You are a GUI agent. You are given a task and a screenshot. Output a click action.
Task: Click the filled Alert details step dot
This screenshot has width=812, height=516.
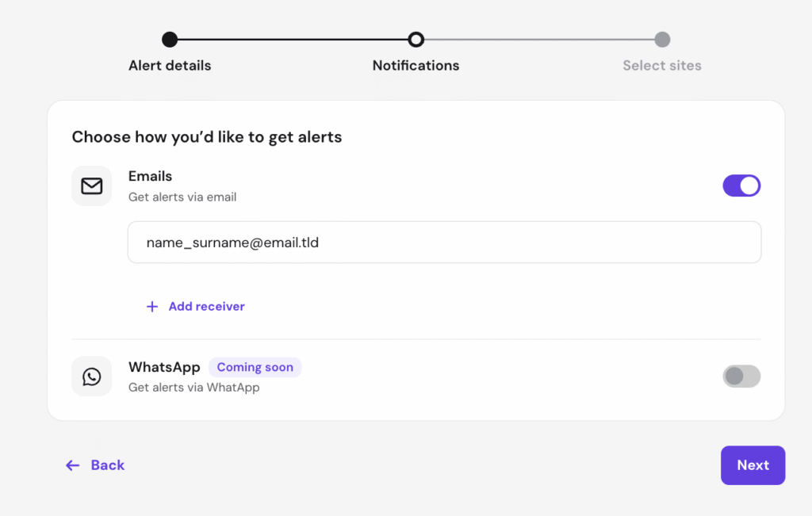pyautogui.click(x=170, y=40)
